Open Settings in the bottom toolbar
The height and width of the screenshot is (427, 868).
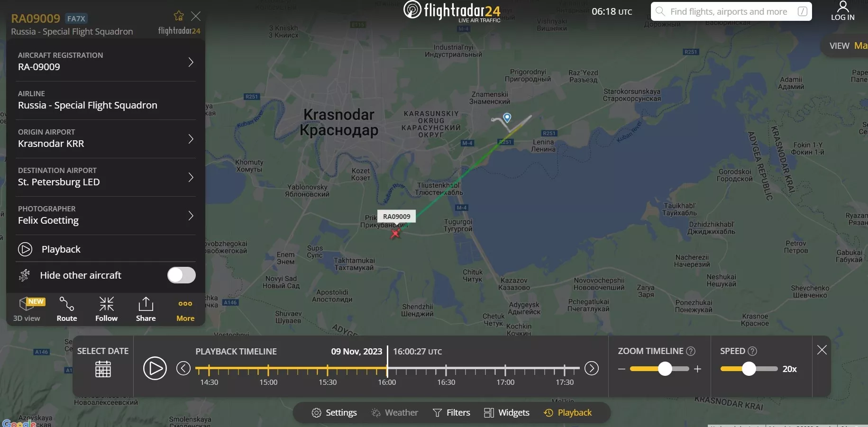pos(334,413)
